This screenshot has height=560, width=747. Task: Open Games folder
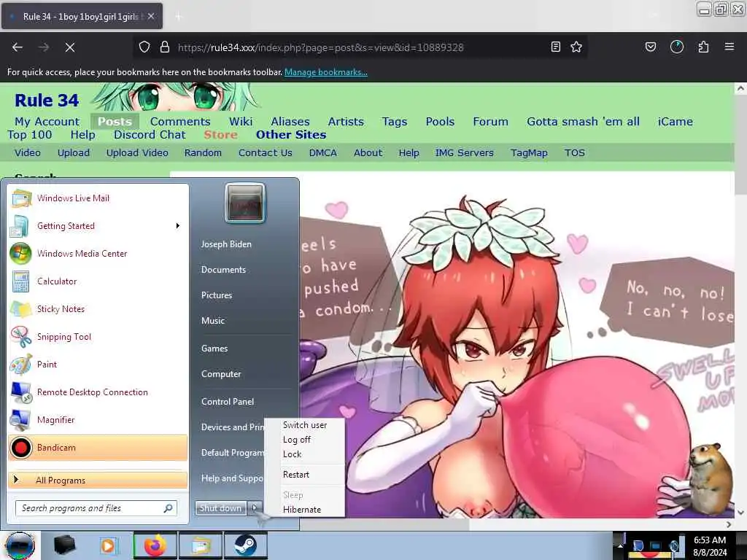coord(214,349)
